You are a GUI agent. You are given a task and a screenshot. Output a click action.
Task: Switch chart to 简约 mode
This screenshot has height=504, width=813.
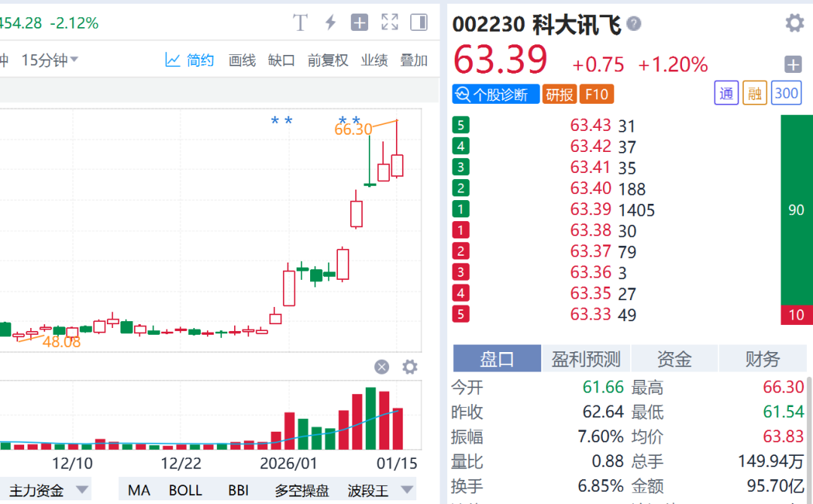(190, 60)
